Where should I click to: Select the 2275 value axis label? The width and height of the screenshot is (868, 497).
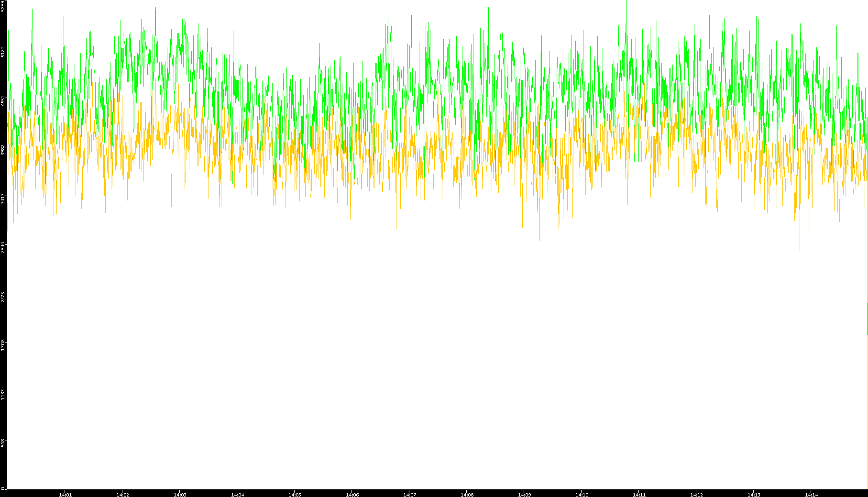(3, 297)
